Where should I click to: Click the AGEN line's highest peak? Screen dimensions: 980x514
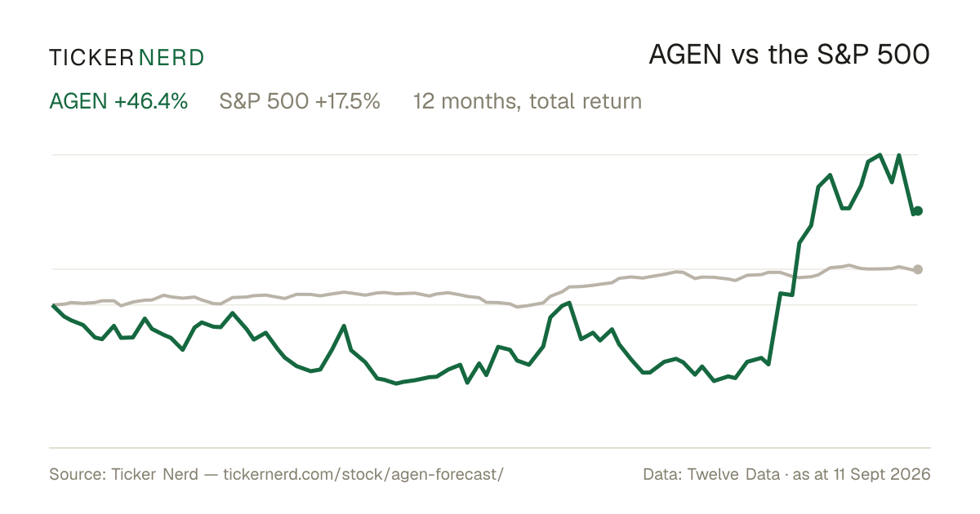tap(880, 154)
